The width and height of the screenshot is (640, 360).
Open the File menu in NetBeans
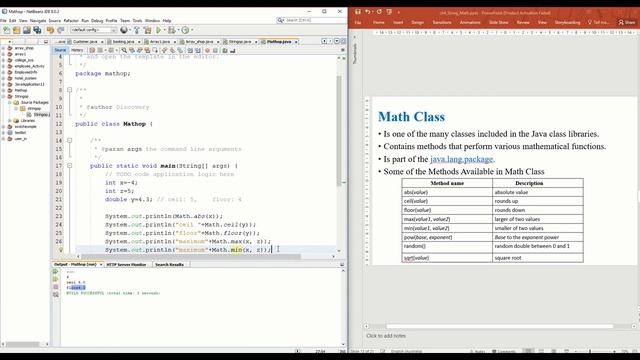(x=3, y=20)
